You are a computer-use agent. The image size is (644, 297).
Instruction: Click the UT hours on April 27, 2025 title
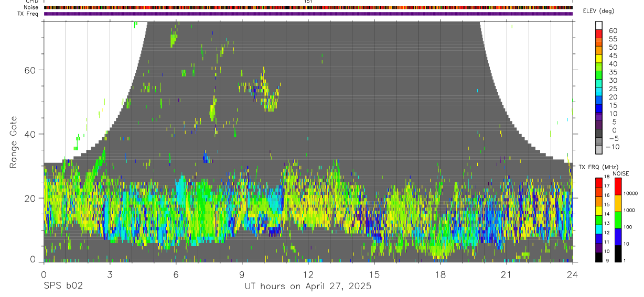pyautogui.click(x=308, y=287)
